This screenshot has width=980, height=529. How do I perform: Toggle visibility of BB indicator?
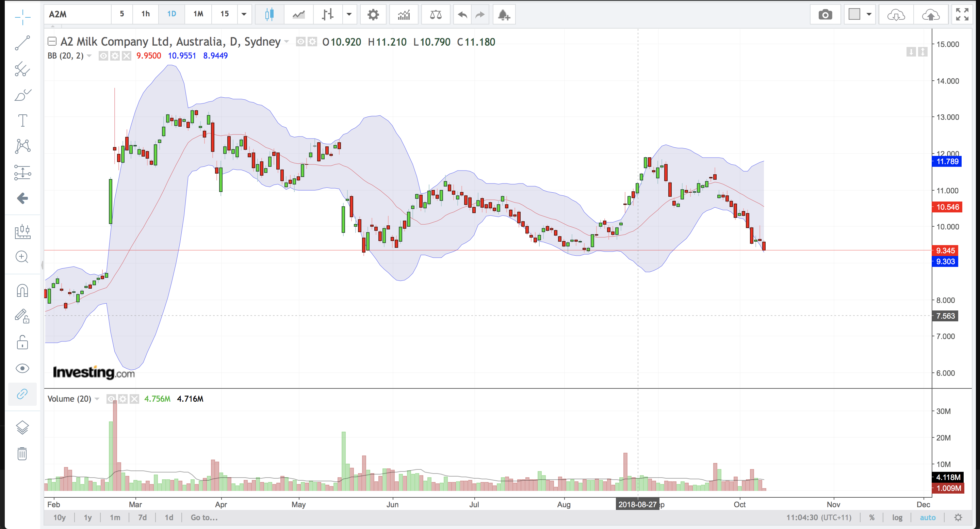point(103,56)
